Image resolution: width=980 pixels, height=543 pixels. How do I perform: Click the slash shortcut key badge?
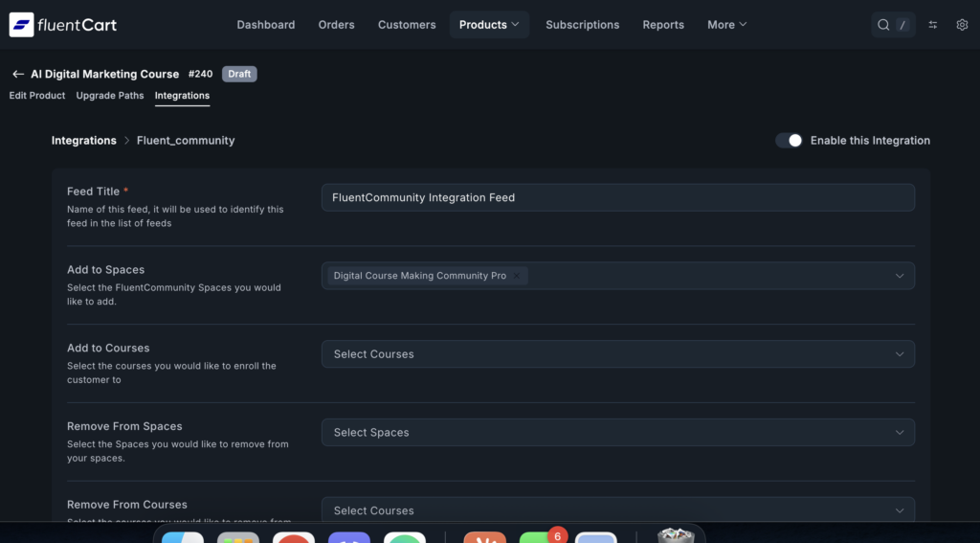click(x=902, y=25)
